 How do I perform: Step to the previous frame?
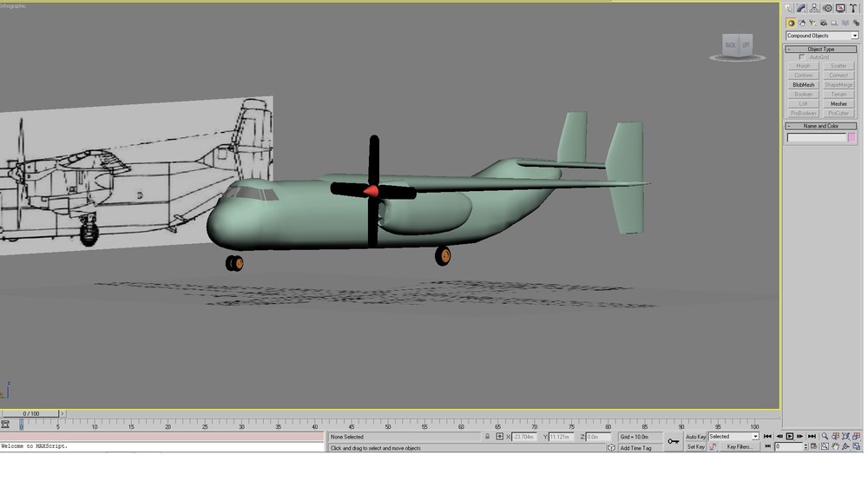click(x=779, y=437)
